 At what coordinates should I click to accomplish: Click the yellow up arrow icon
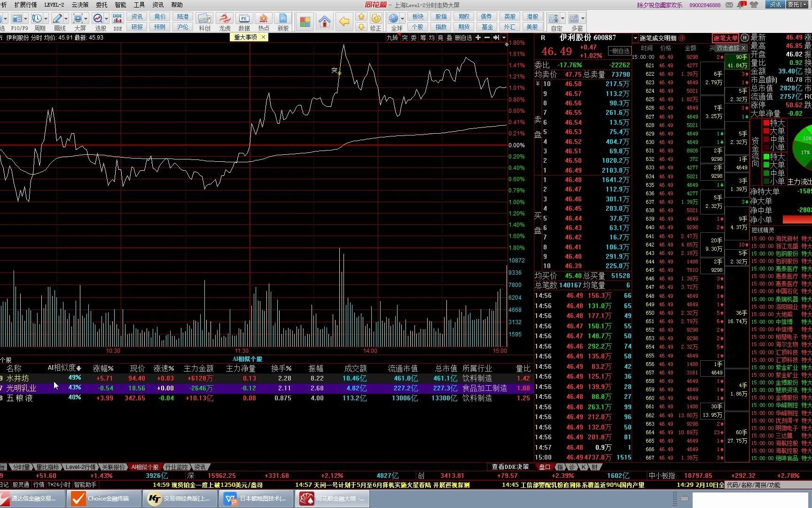tap(361, 16)
